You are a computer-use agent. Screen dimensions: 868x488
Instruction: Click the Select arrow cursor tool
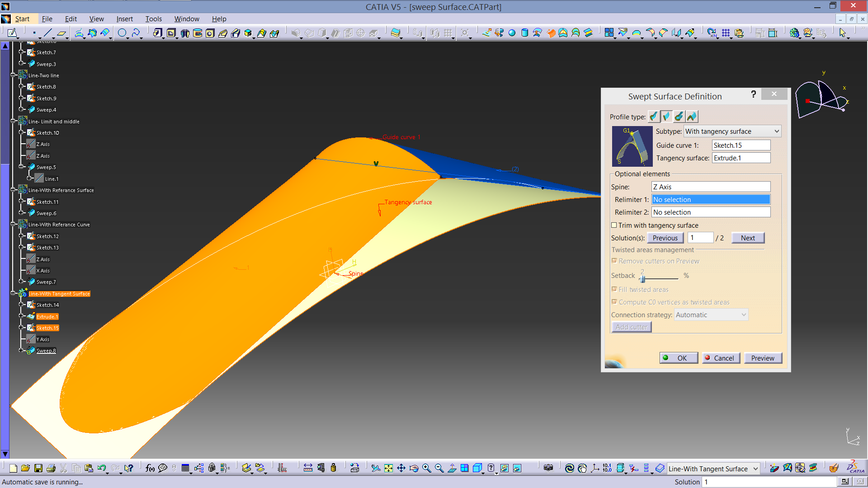coord(842,33)
